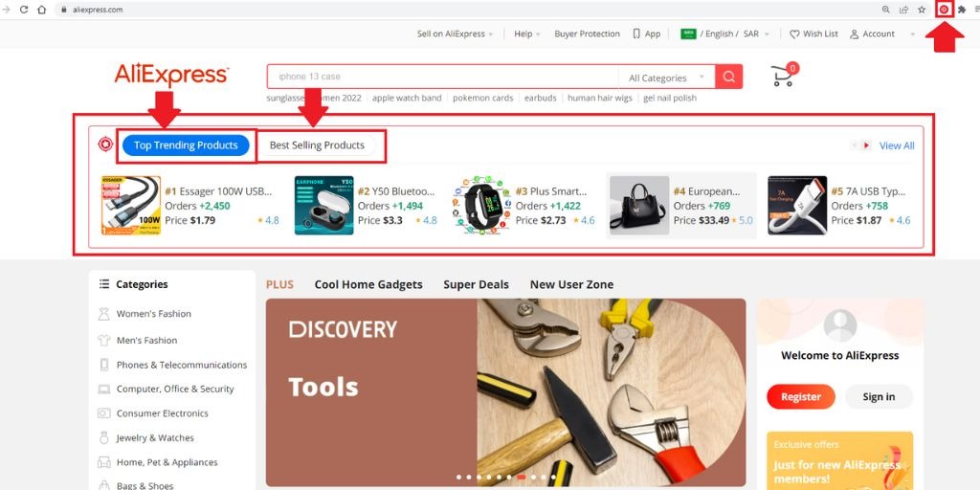Reload the page with browser refresh icon

click(24, 10)
